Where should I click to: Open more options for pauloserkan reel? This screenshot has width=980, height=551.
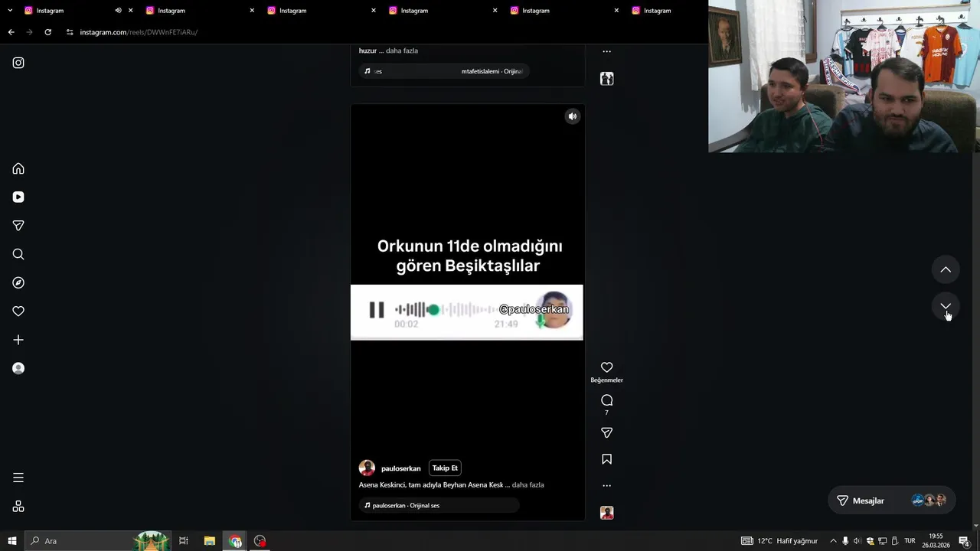tap(606, 485)
